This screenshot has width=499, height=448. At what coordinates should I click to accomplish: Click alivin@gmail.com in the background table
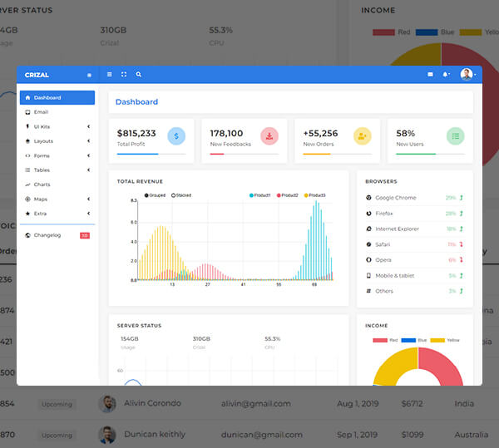[256, 403]
